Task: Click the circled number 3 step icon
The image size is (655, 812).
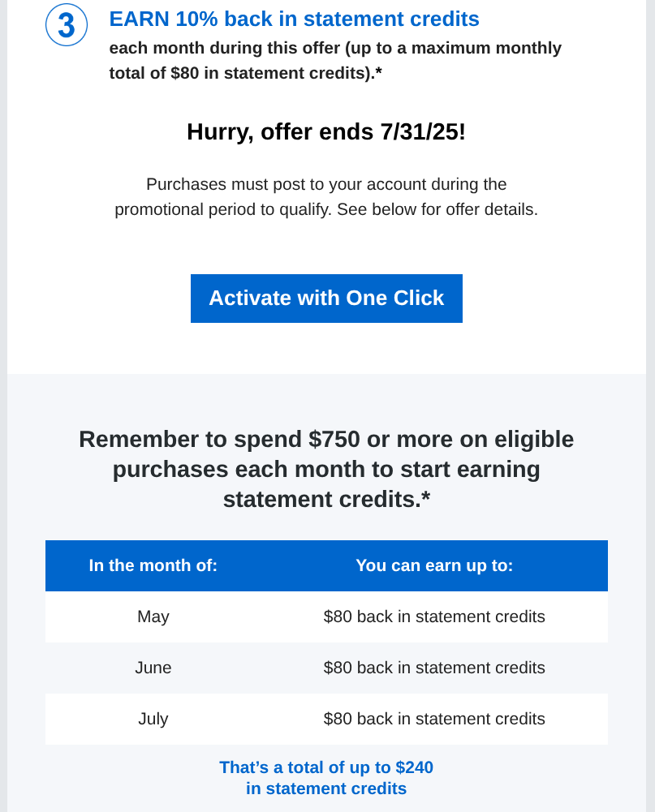Action: [x=66, y=24]
